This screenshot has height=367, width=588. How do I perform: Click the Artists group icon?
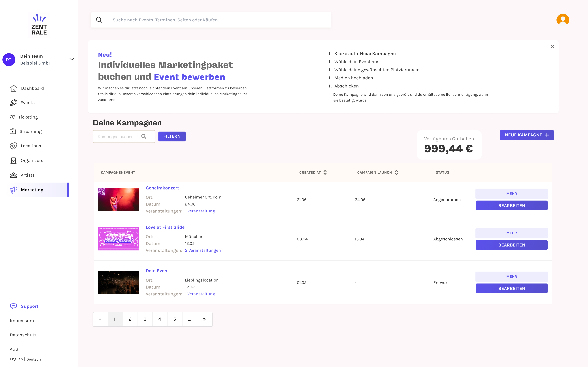tap(13, 175)
